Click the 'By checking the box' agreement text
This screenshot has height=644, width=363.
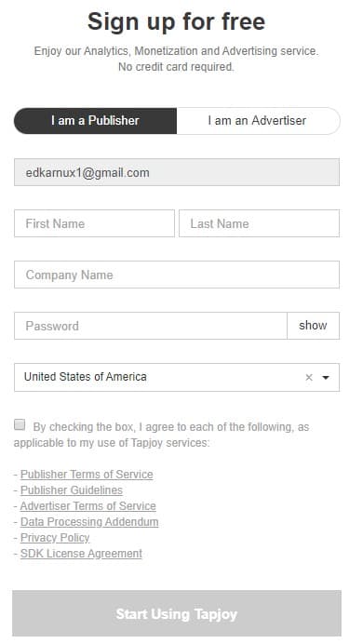[161, 435]
